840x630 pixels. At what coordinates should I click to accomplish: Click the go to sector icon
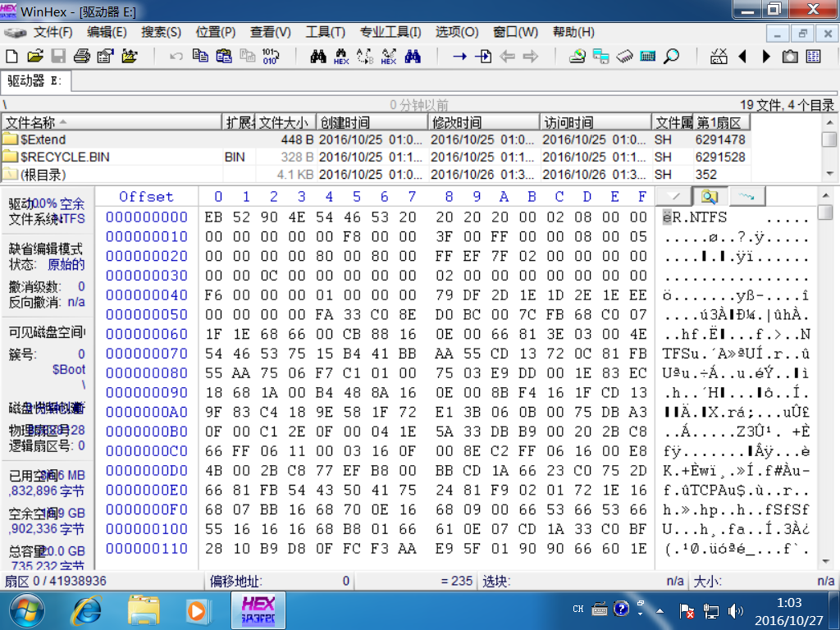click(x=483, y=57)
